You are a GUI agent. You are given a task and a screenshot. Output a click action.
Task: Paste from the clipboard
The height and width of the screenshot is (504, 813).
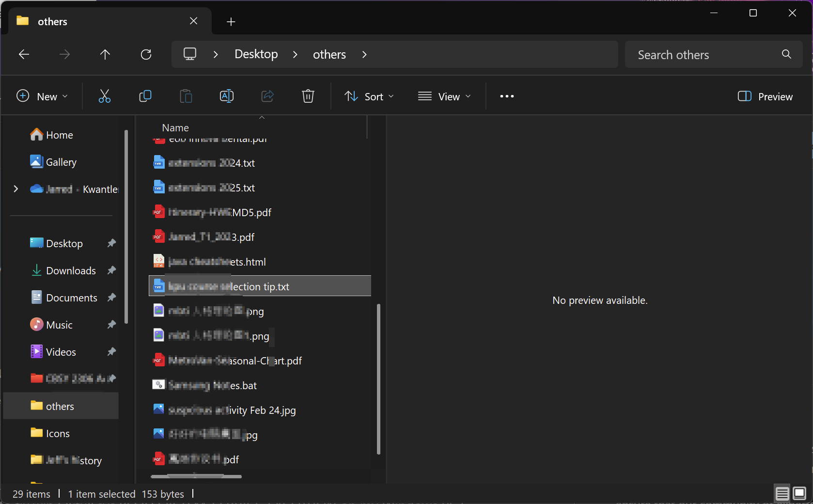186,96
